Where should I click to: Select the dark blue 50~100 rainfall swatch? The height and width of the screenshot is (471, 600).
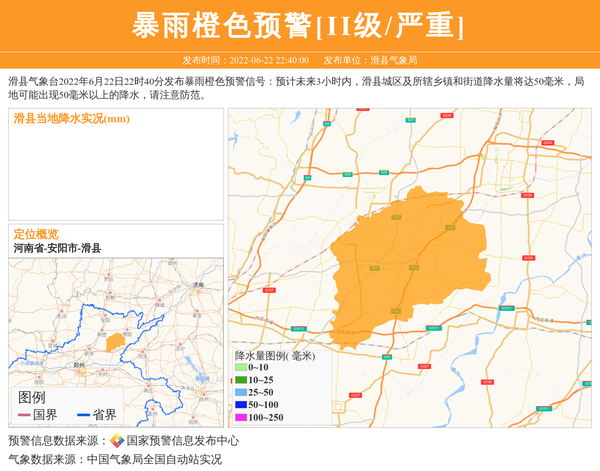pos(240,404)
